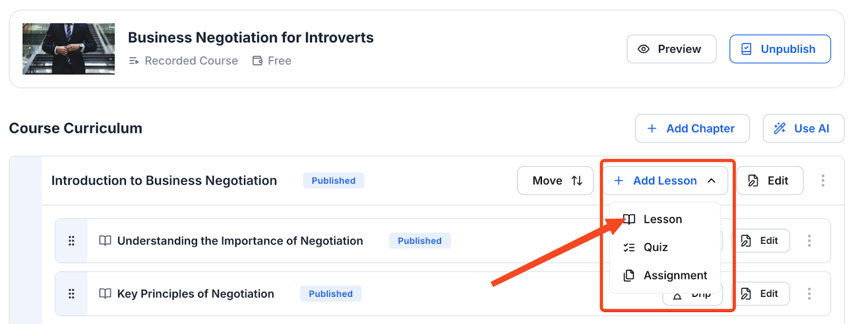The width and height of the screenshot is (868, 324).
Task: Click Move arrows to reorder the chapter
Action: (x=555, y=180)
